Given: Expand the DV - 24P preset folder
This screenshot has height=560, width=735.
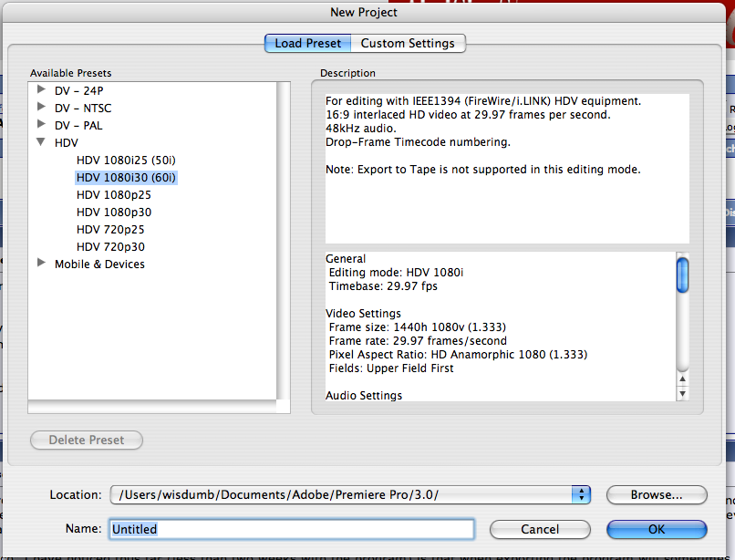Looking at the screenshot, I should point(41,90).
